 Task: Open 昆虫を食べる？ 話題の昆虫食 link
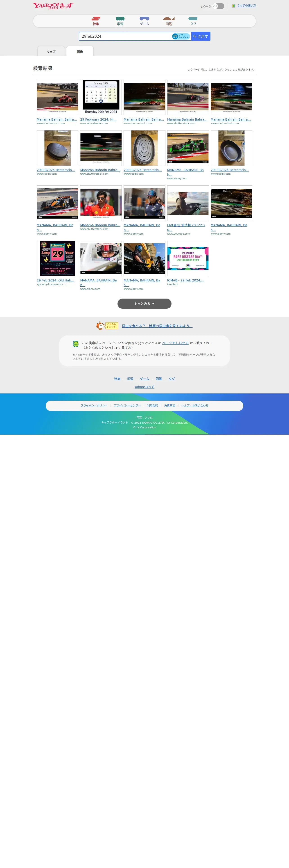pos(157,326)
